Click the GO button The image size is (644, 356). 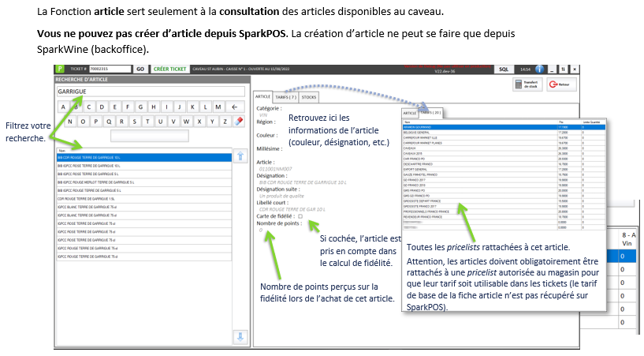coord(140,69)
